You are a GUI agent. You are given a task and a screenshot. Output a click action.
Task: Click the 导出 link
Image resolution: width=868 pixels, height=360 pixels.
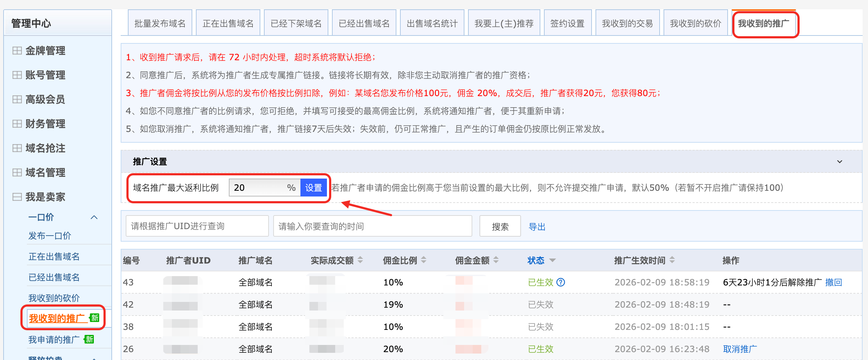coord(537,227)
